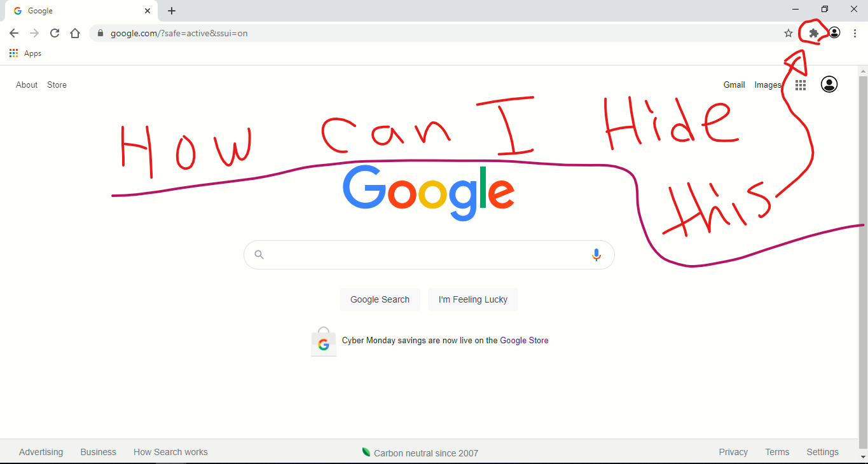Start voice search with the microphone icon
Image resolution: width=868 pixels, height=464 pixels.
(x=596, y=255)
